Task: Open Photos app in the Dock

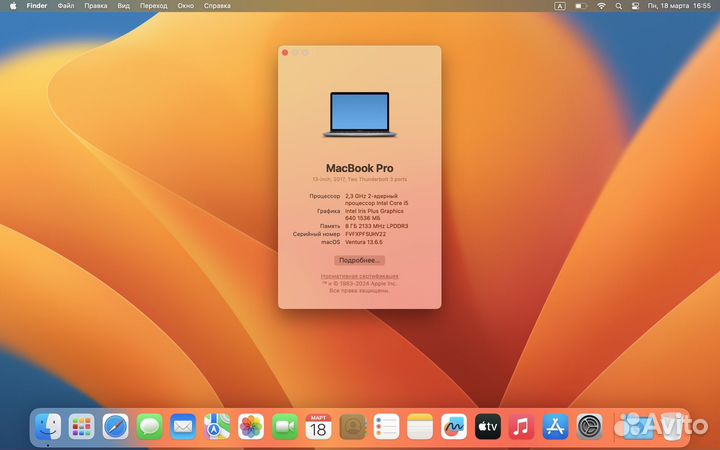Action: (x=251, y=427)
